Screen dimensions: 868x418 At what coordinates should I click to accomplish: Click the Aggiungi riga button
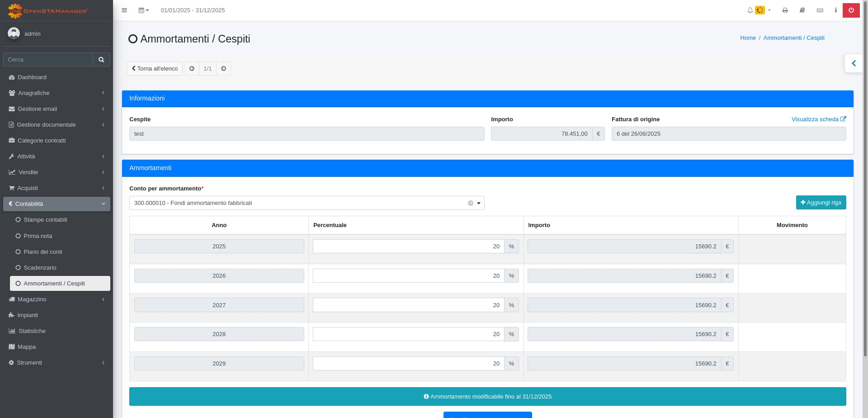821,203
